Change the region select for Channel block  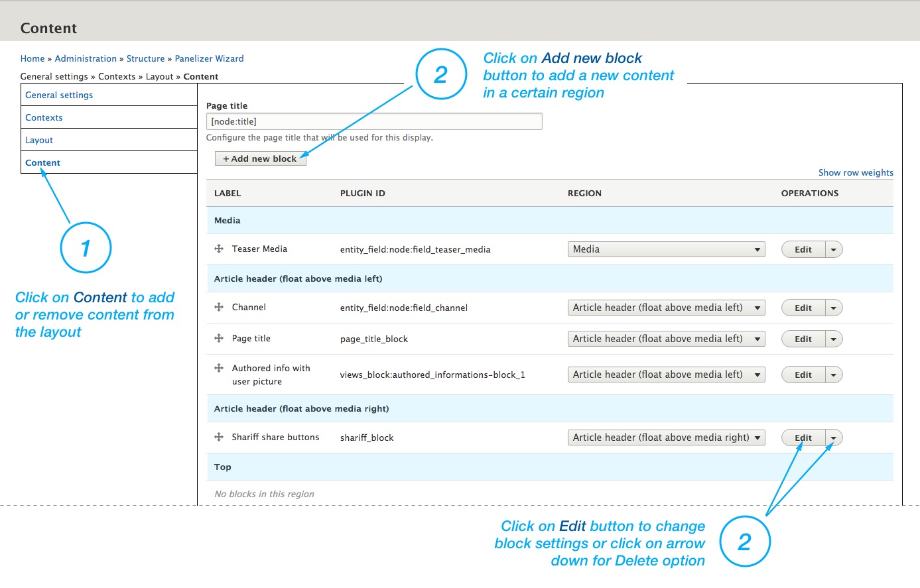666,308
